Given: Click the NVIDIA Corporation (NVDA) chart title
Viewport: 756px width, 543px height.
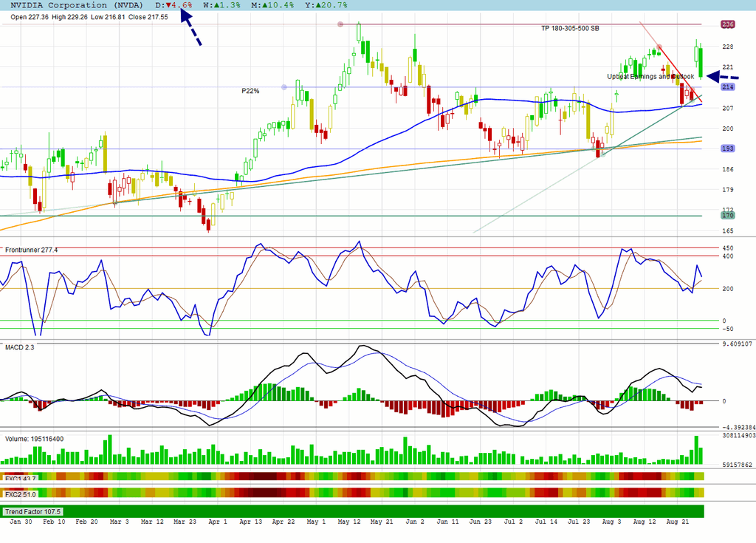Looking at the screenshot, I should click(x=77, y=5).
